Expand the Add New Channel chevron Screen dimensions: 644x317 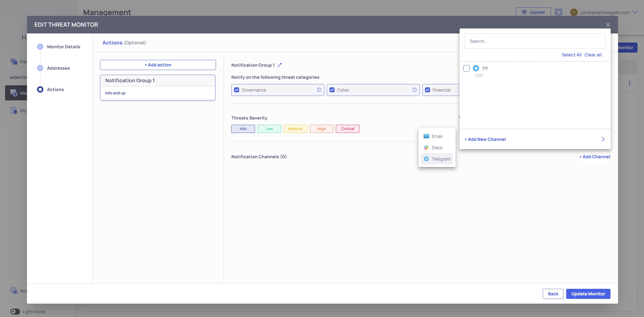click(x=603, y=139)
